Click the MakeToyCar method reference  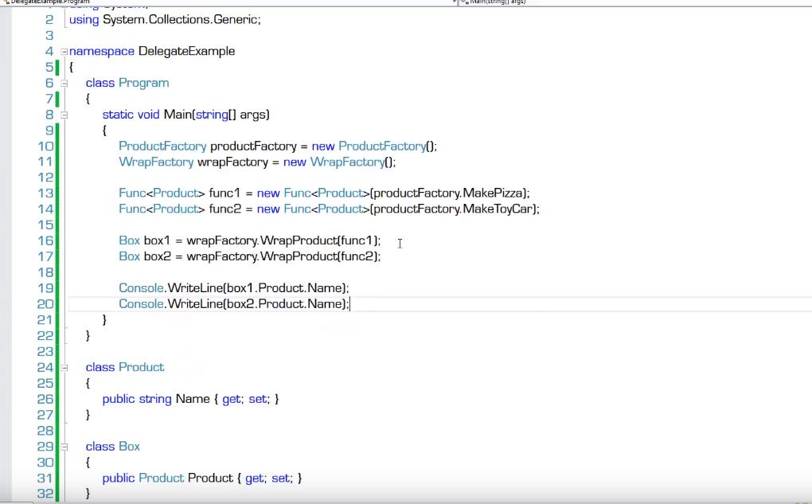pos(497,209)
